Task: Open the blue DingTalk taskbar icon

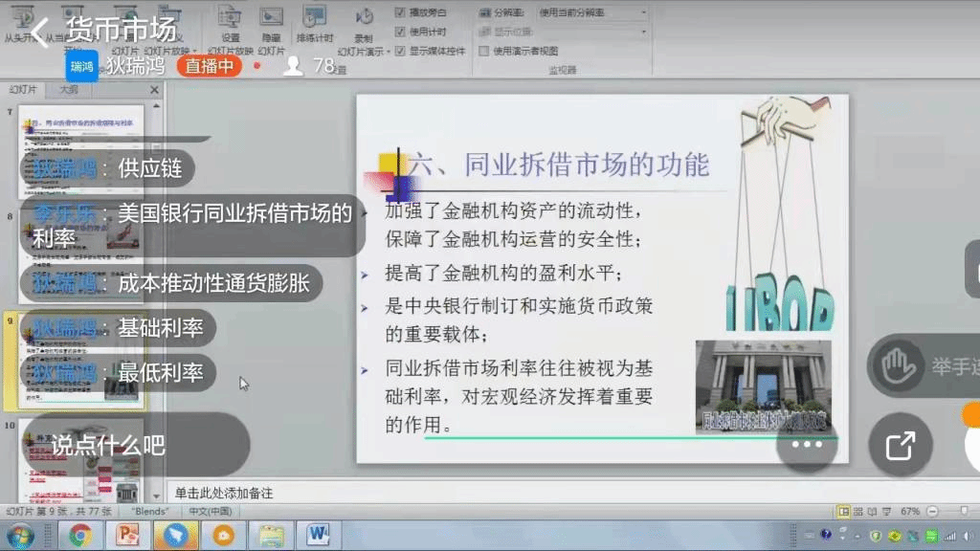Action: (x=176, y=536)
